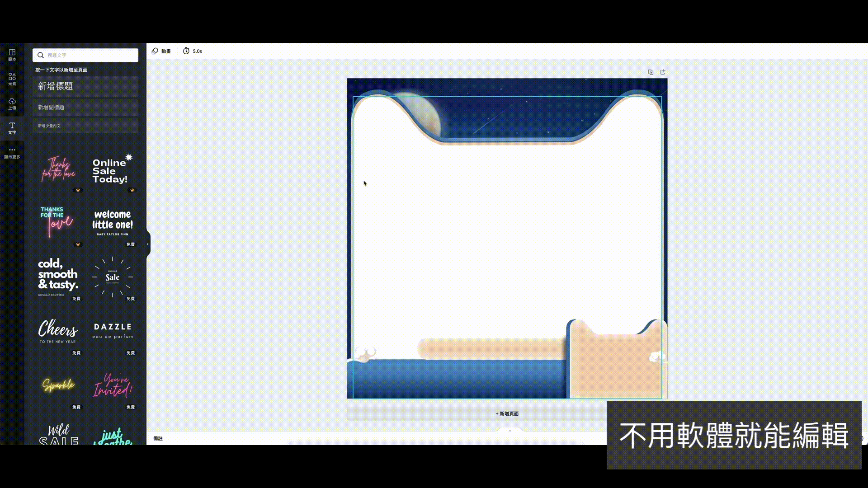Open the Uploads (上傳) sidebar tab
Viewport: 868px width, 488px height.
click(12, 104)
